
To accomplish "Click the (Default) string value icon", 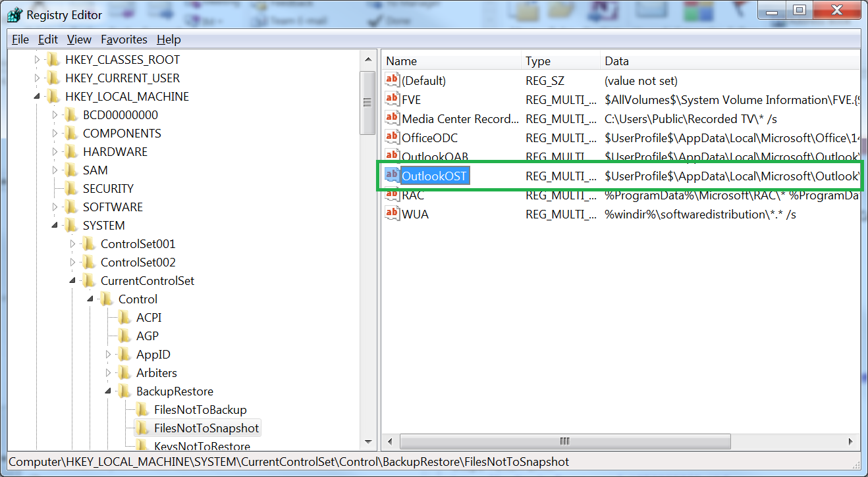I will point(393,80).
